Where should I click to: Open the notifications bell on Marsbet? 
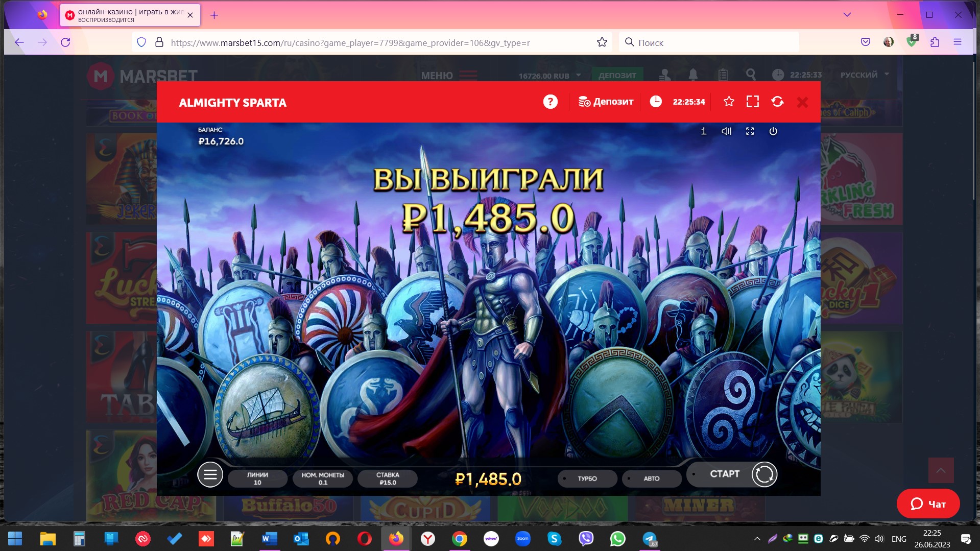coord(693,75)
